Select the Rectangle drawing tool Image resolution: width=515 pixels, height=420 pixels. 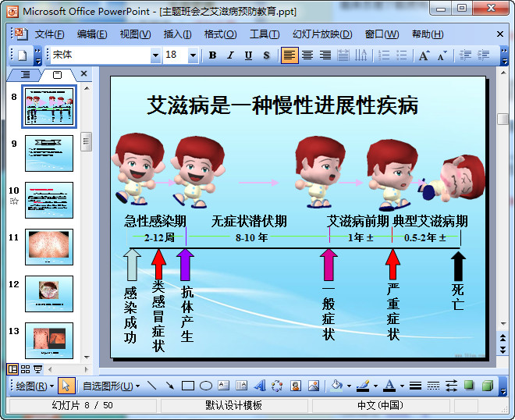[x=188, y=386]
